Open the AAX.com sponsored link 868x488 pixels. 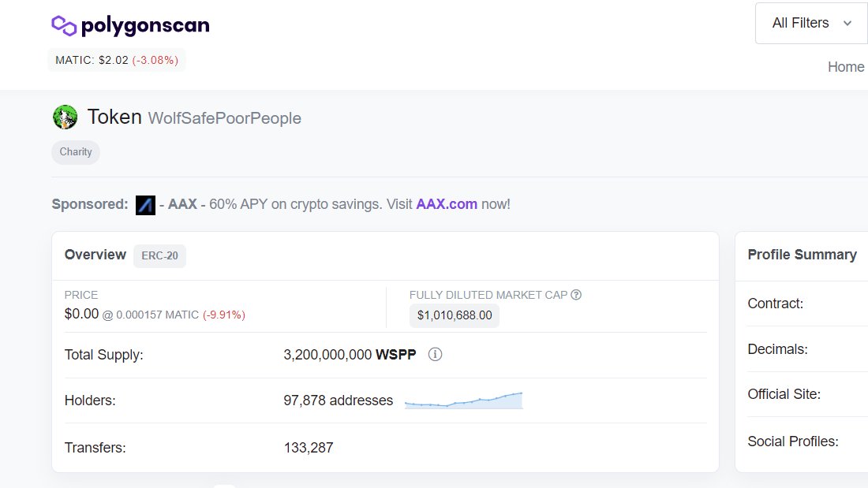[x=447, y=204]
